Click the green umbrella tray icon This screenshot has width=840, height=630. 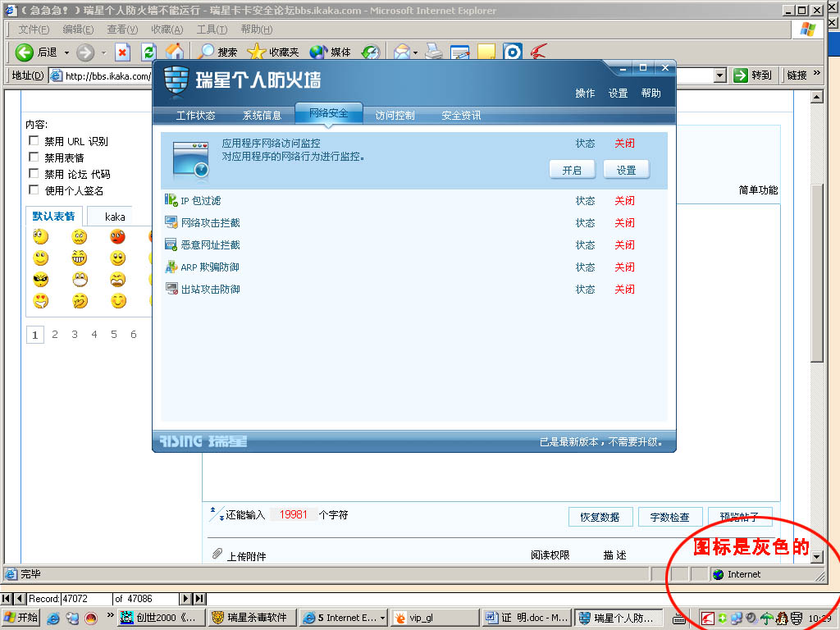coord(767,619)
